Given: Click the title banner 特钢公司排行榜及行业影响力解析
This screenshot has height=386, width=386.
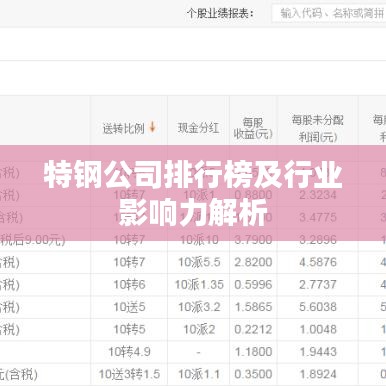Looking at the screenshot, I should tap(193, 193).
